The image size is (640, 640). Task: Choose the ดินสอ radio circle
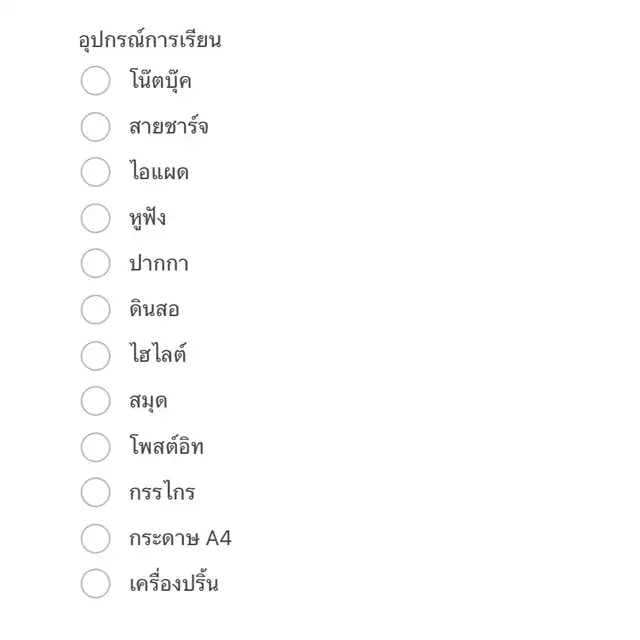[x=96, y=309]
